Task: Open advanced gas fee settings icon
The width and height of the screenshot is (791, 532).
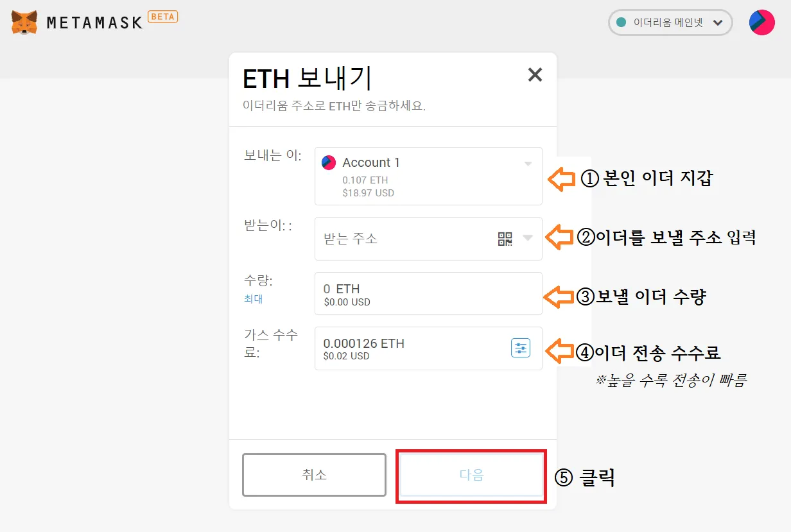Action: (520, 348)
